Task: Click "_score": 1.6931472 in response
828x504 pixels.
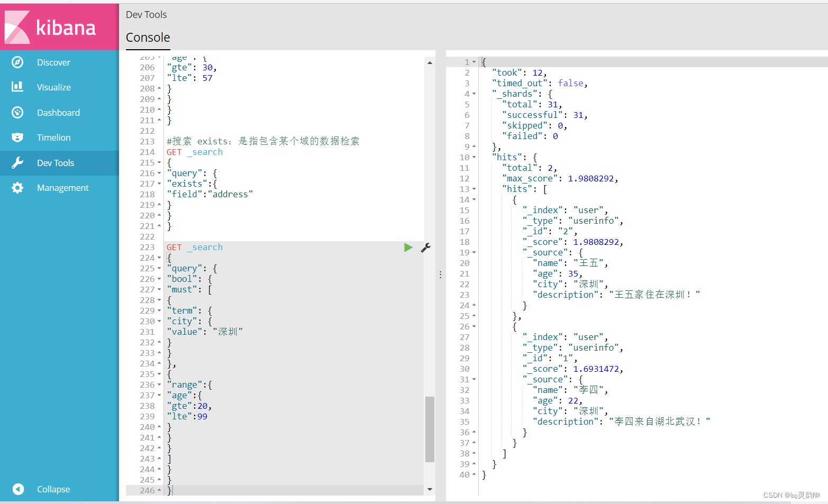Action: click(573, 369)
